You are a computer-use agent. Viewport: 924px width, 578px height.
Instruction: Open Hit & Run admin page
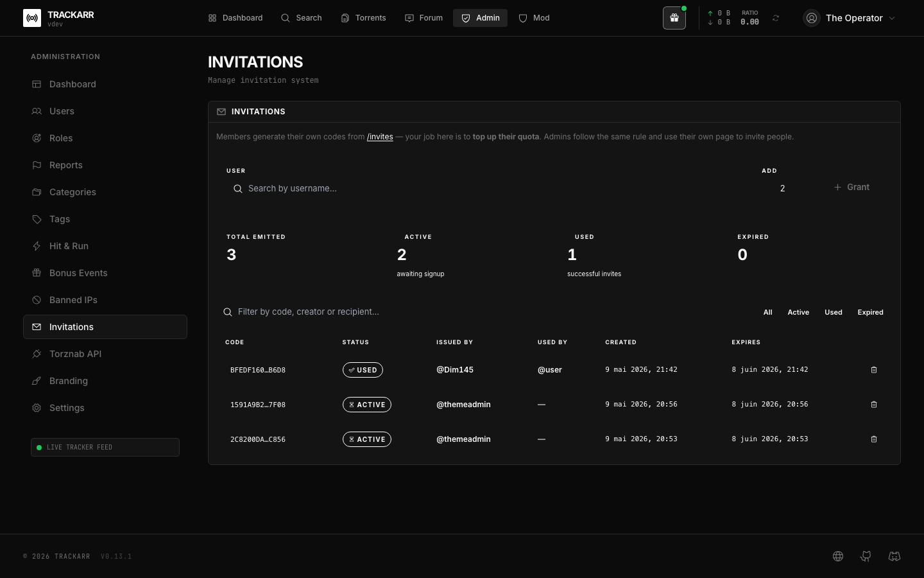tap(105, 246)
